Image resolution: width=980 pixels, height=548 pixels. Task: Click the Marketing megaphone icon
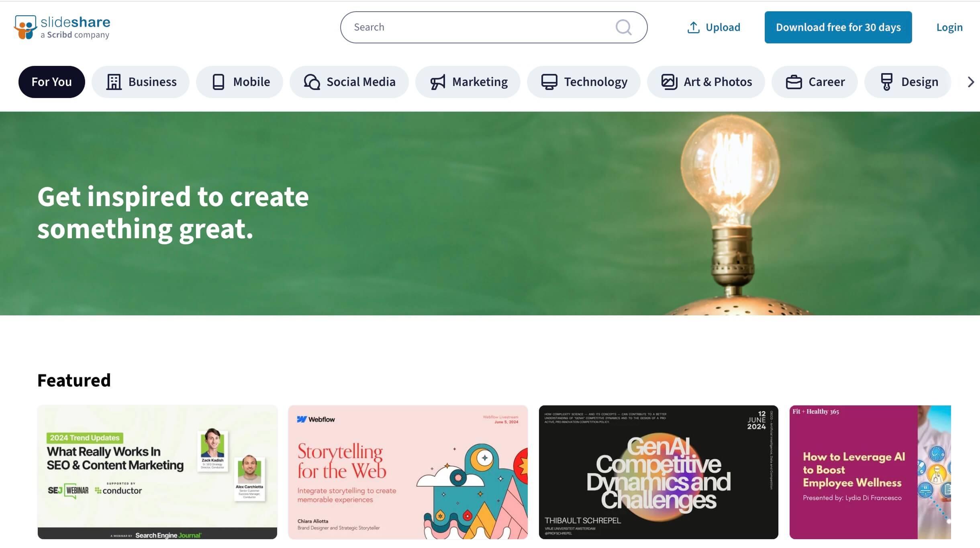click(x=438, y=82)
